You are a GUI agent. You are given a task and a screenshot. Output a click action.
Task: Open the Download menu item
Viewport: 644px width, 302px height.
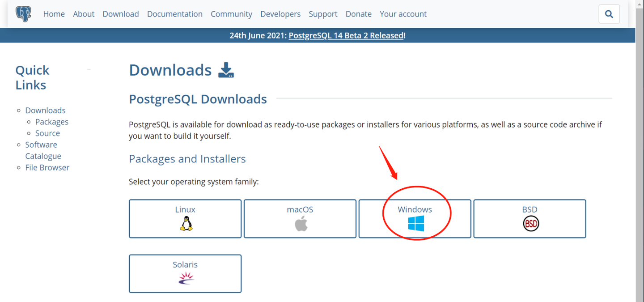(120, 14)
